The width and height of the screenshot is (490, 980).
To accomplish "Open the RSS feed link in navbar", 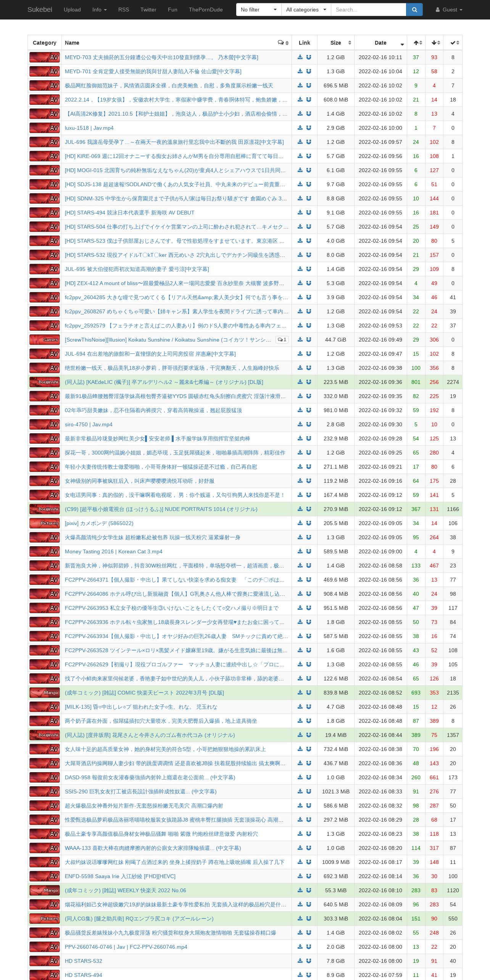I will point(124,10).
